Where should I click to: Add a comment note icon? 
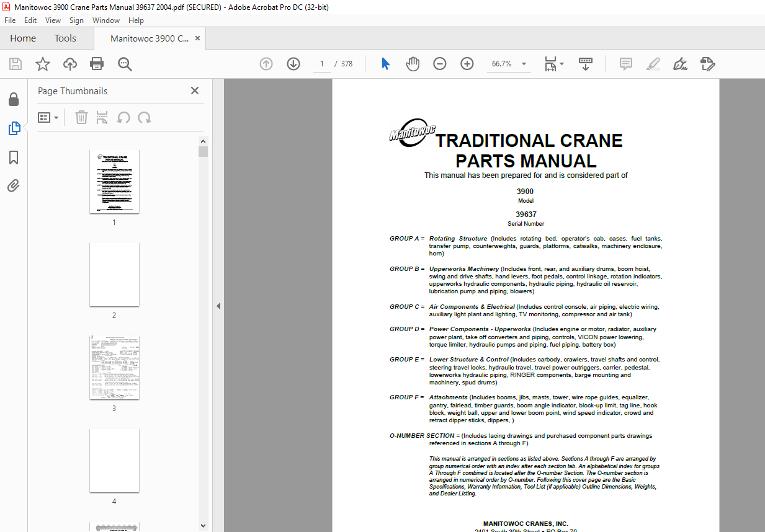point(626,64)
